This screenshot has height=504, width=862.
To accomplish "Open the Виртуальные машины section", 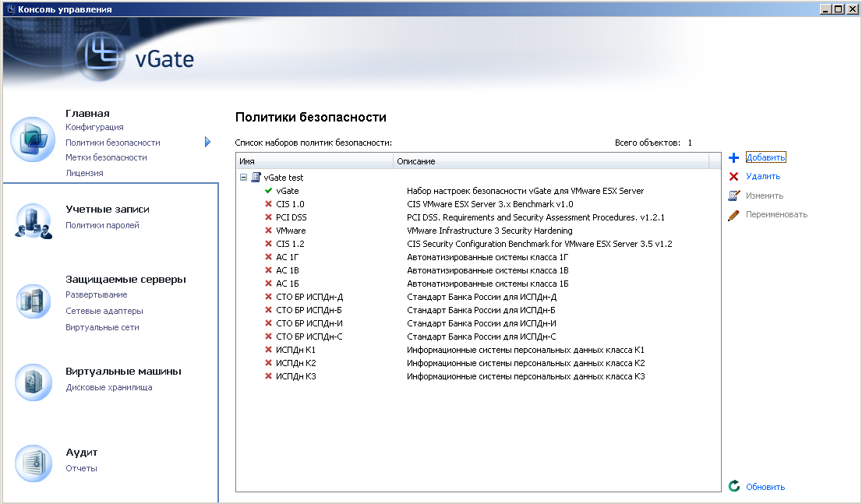I will coord(123,371).
